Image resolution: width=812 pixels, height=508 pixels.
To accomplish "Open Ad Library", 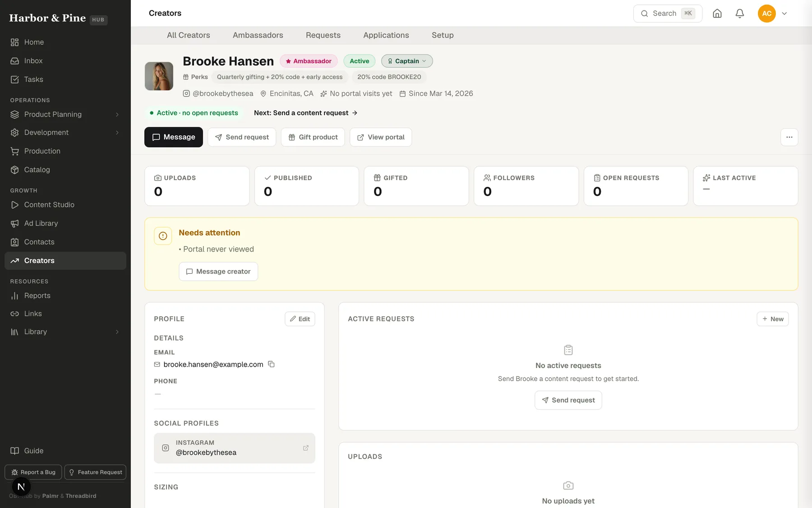I will [x=65, y=224].
